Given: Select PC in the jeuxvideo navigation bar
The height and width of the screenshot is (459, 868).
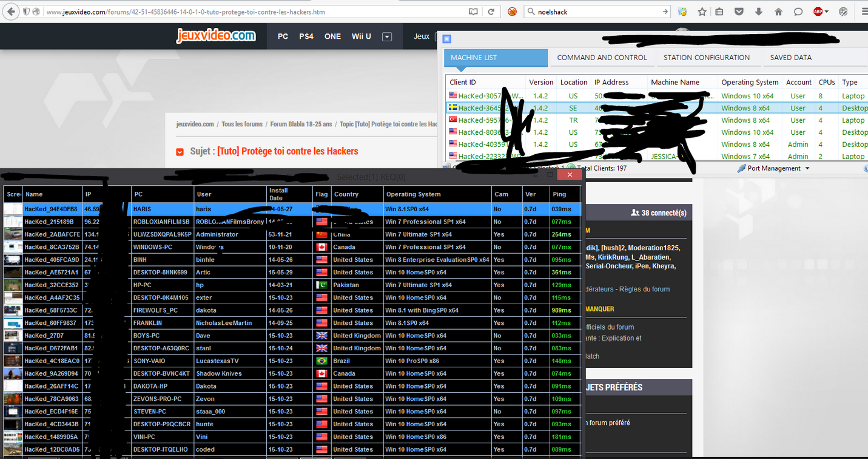Looking at the screenshot, I should point(283,36).
